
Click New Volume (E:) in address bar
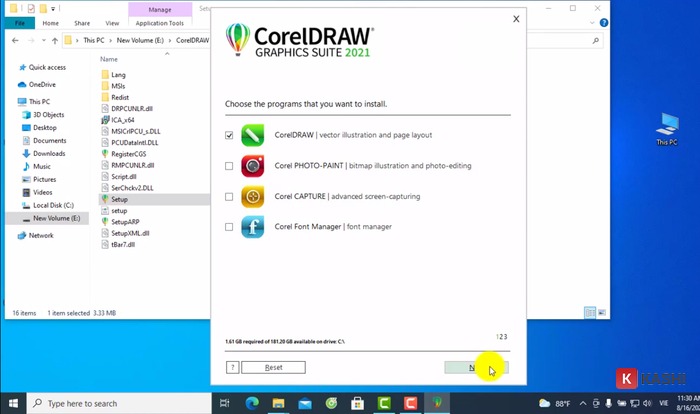click(x=140, y=40)
